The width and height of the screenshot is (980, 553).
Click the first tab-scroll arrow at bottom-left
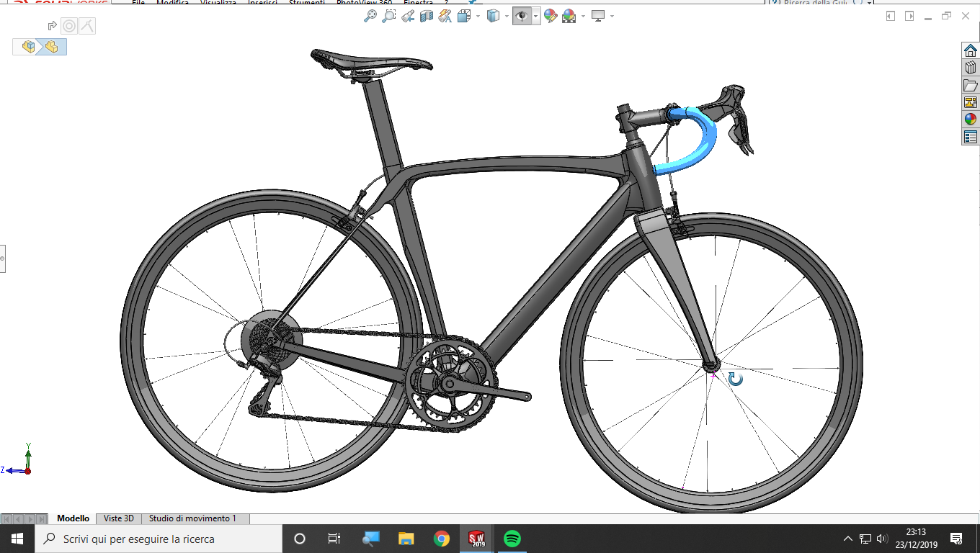6,518
